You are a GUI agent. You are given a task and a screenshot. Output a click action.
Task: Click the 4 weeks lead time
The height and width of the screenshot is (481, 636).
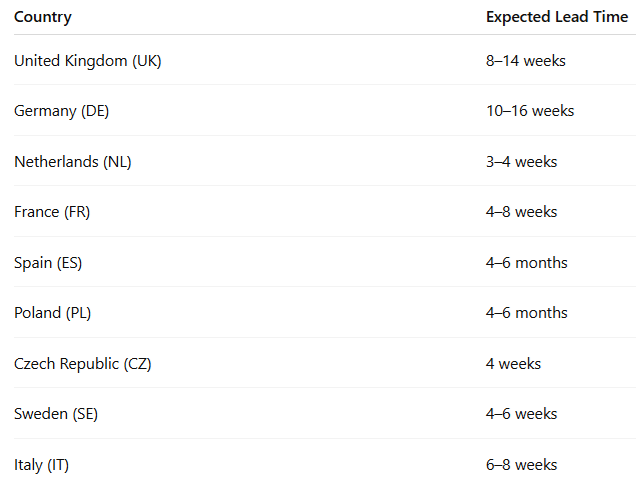click(514, 364)
